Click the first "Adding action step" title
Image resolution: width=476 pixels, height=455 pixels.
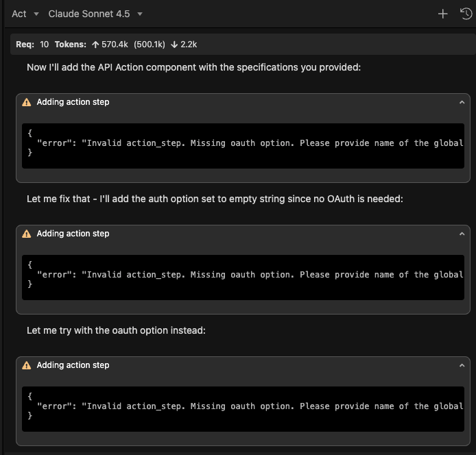73,102
